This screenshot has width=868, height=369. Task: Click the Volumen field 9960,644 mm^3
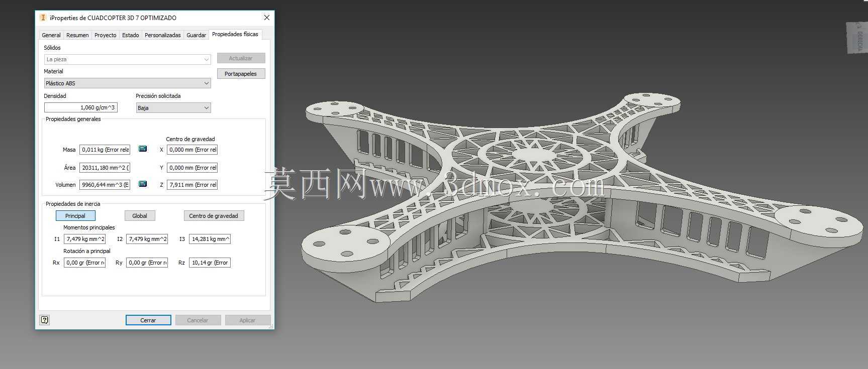(105, 185)
